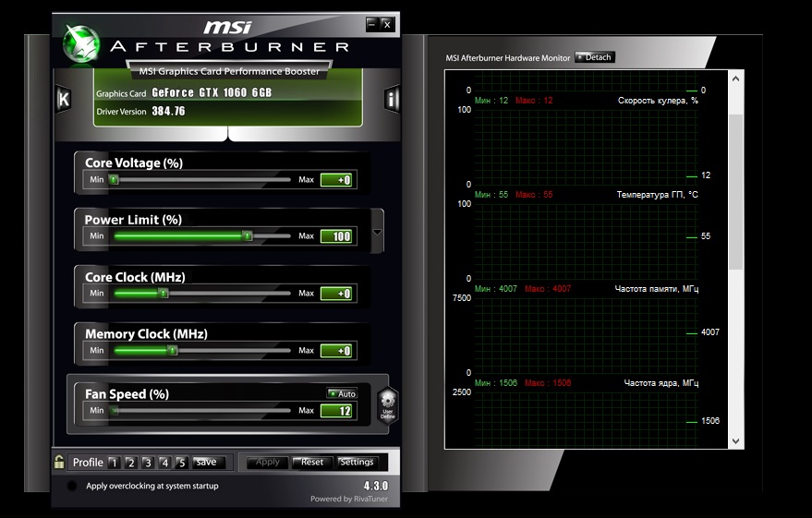Click the version 4.3.0 text
Screen dimensions: 812x518
(x=375, y=486)
